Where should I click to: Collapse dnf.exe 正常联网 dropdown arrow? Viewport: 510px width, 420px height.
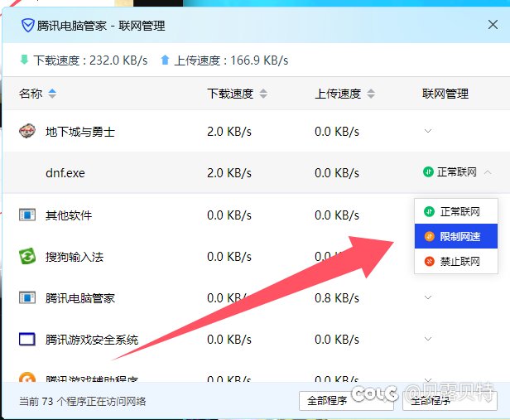488,172
